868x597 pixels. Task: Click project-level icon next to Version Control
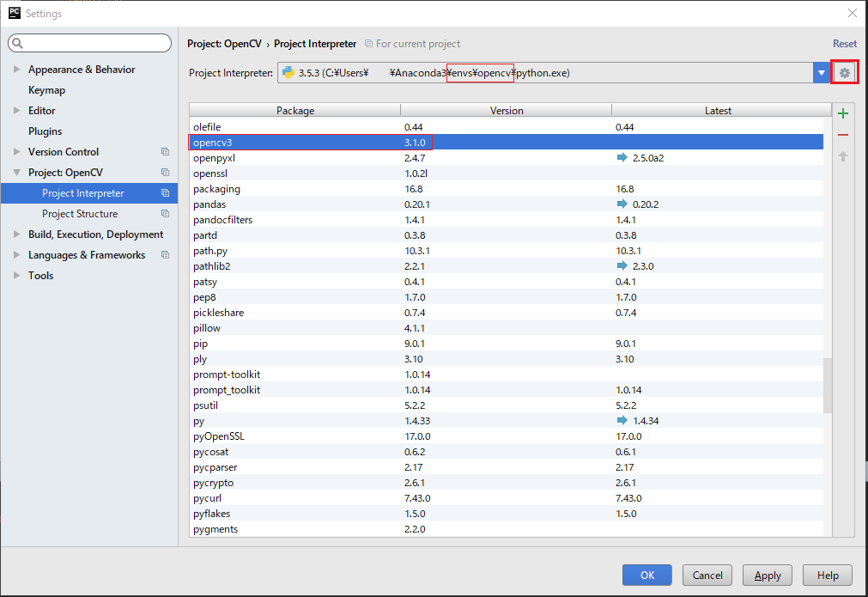point(165,152)
